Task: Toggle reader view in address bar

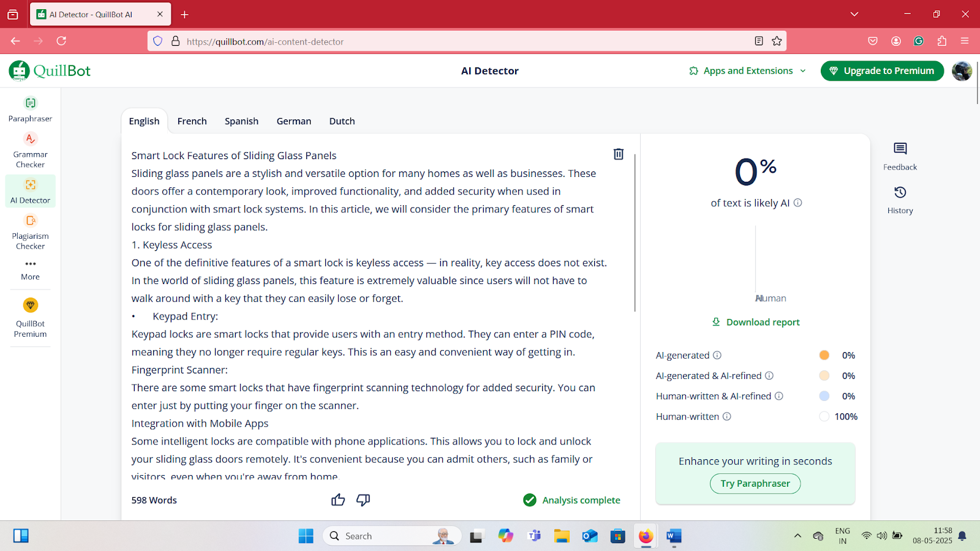Action: click(x=759, y=41)
